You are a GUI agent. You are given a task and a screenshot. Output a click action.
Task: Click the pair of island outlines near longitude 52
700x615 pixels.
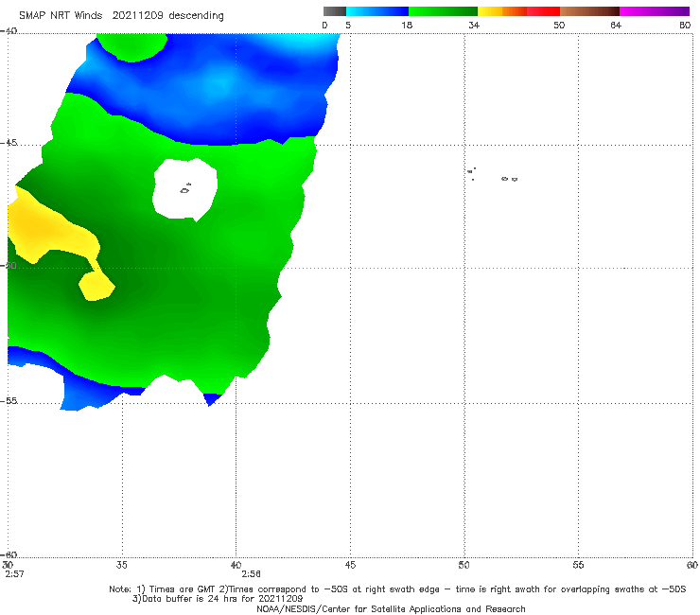pyautogui.click(x=509, y=179)
